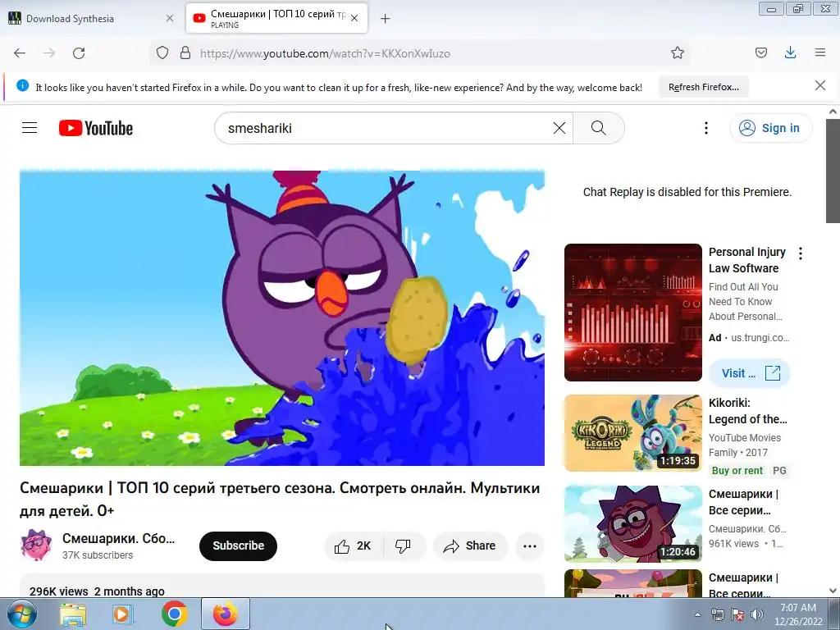Close the Download Synthesia tab
The image size is (840, 630).
pyautogui.click(x=170, y=18)
